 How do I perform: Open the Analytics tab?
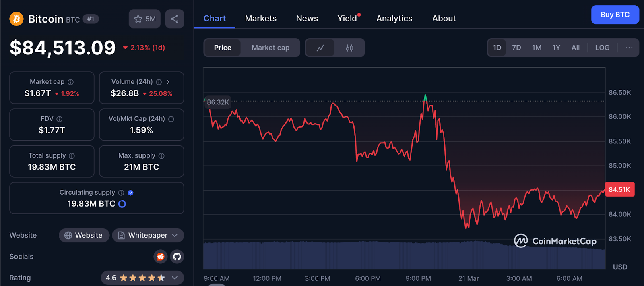point(394,19)
